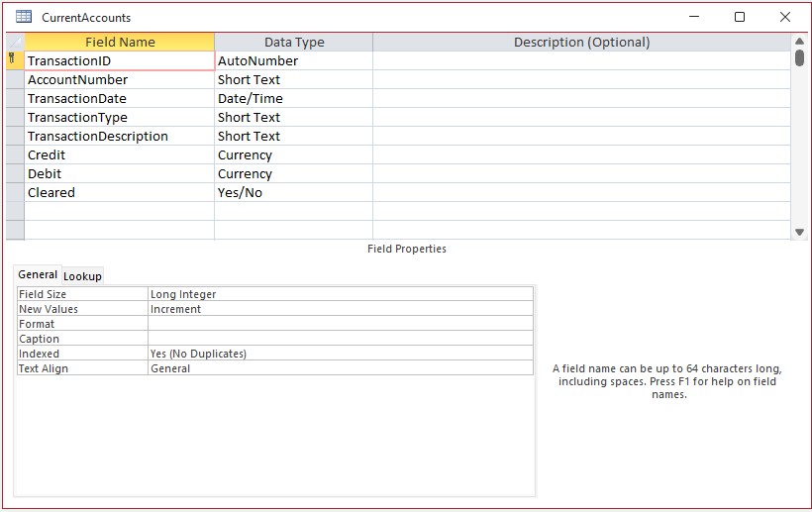Screen dimensions: 812x512
Task: Click the scroll up arrow of field grid
Action: [799, 41]
